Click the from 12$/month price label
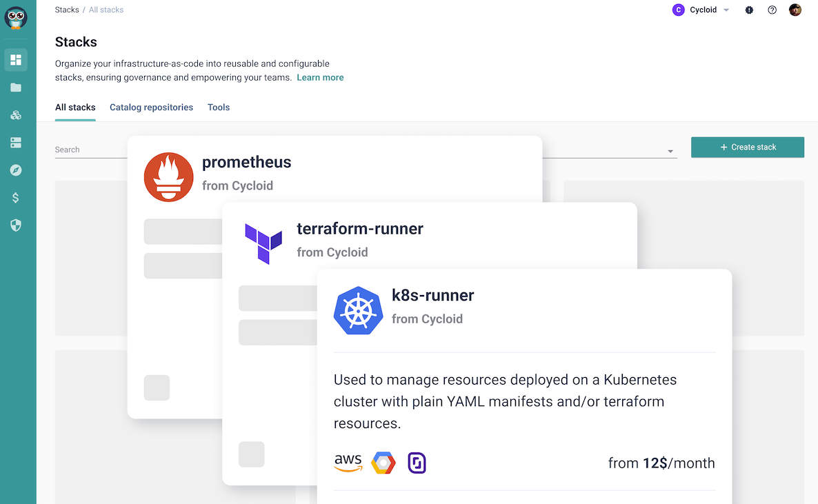818x504 pixels. click(x=661, y=463)
